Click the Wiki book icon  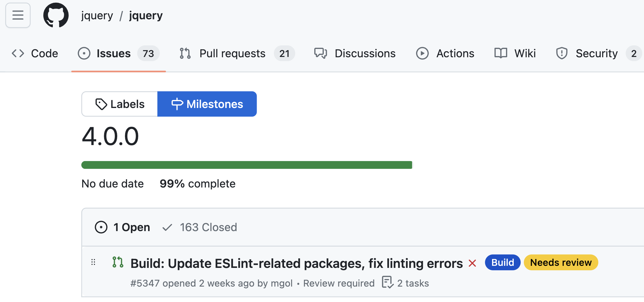click(x=501, y=53)
